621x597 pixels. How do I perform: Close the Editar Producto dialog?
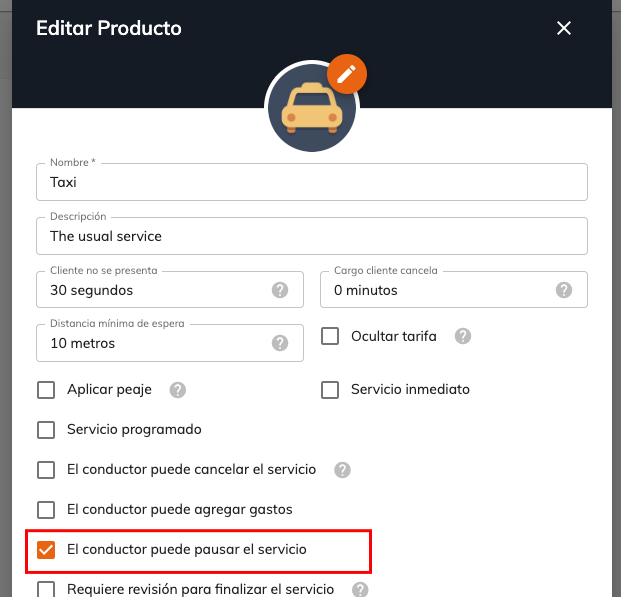[x=564, y=28]
